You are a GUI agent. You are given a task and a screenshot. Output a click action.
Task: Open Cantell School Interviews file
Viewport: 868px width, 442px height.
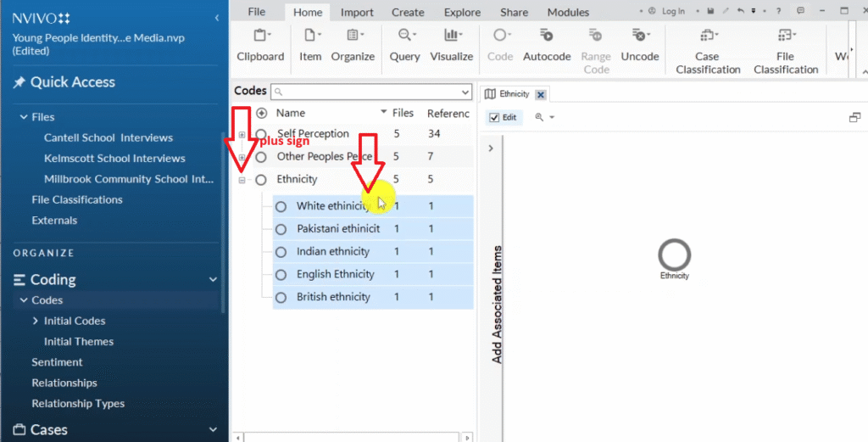click(x=108, y=137)
